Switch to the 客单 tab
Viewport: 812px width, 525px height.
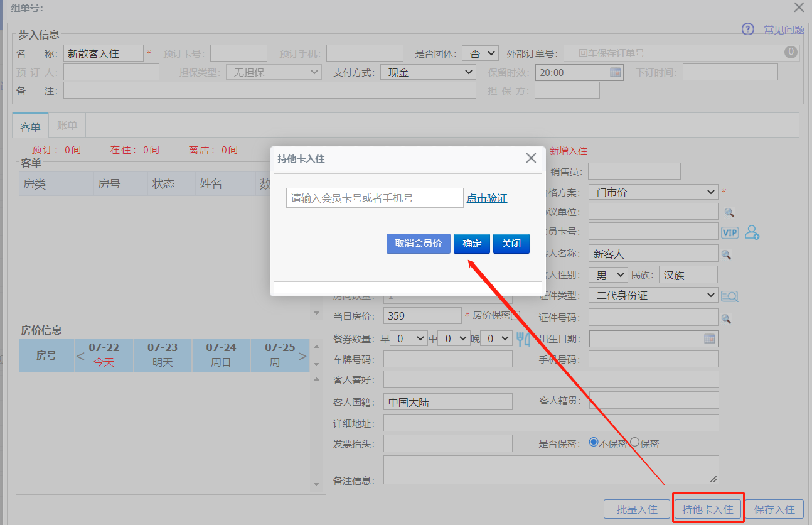(30, 126)
